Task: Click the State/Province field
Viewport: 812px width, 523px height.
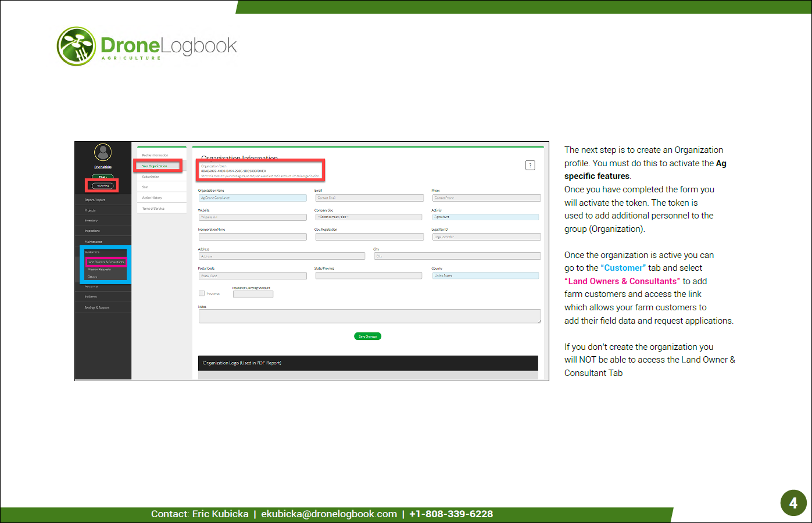Action: [369, 276]
